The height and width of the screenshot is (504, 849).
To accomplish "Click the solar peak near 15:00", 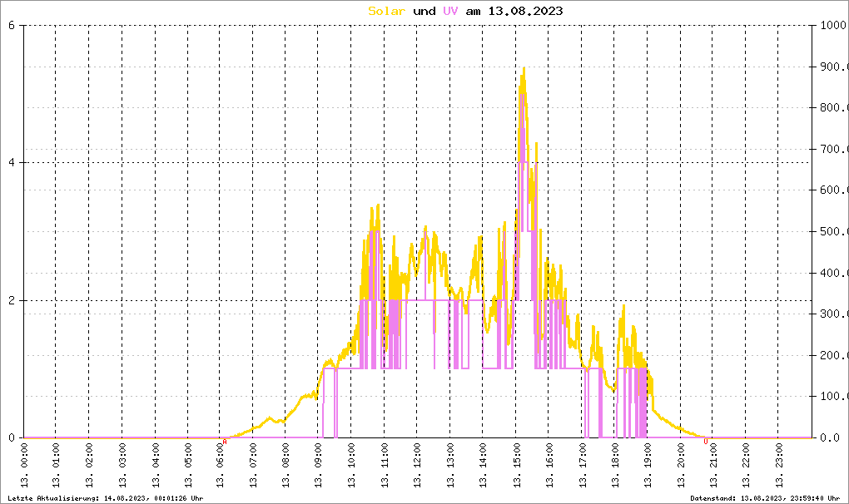I will [524, 69].
